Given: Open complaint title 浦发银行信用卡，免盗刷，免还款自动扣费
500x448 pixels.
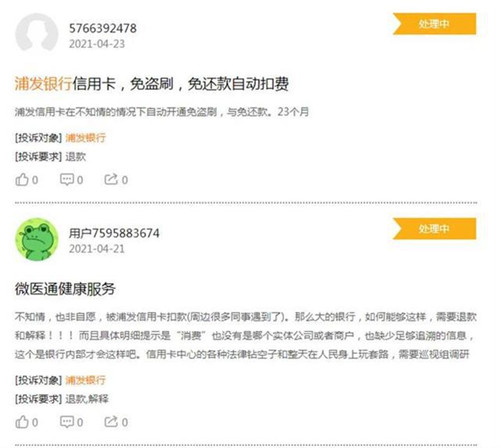Looking at the screenshot, I should pos(152,84).
